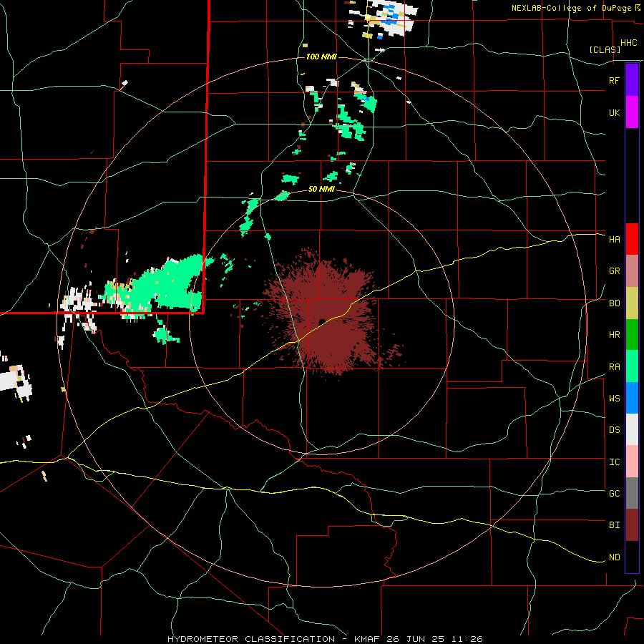Screen dimensions: 644x644
Task: Click the BD olive-yellow legend swatch
Action: point(632,303)
